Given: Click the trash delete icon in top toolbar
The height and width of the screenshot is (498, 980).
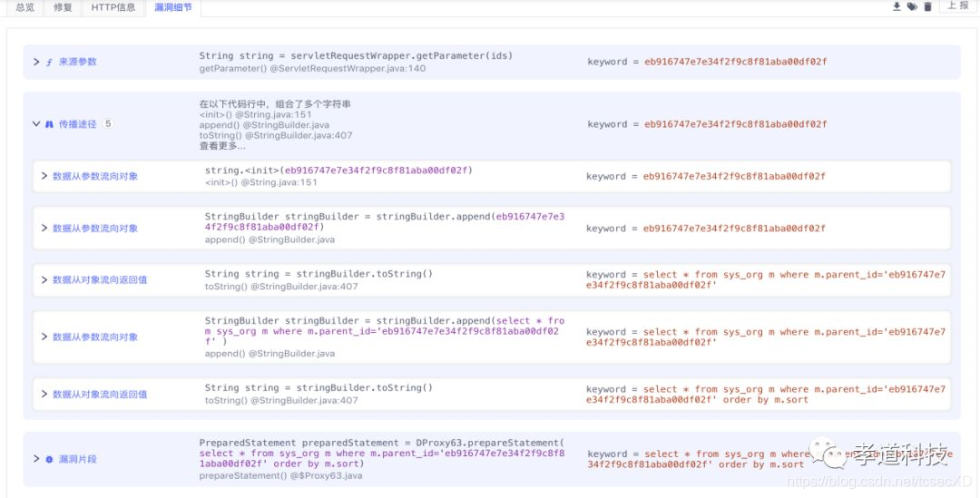Looking at the screenshot, I should 927,7.
